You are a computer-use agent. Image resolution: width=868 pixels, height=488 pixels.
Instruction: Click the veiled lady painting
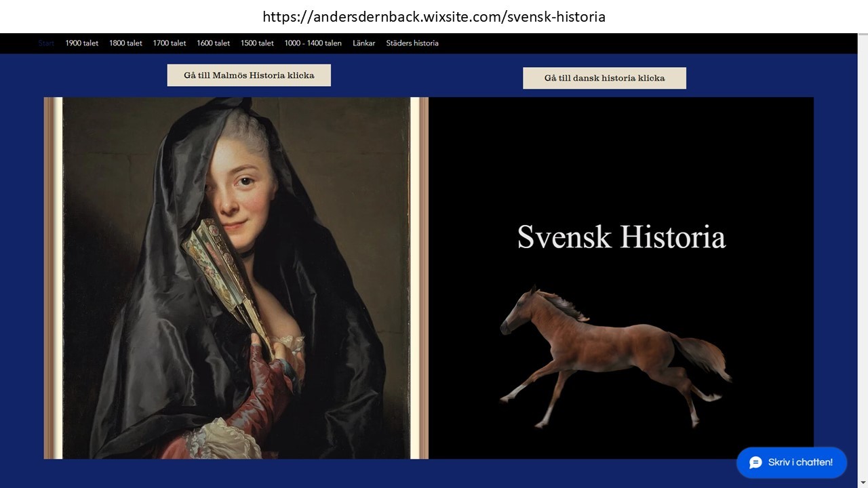(x=236, y=278)
